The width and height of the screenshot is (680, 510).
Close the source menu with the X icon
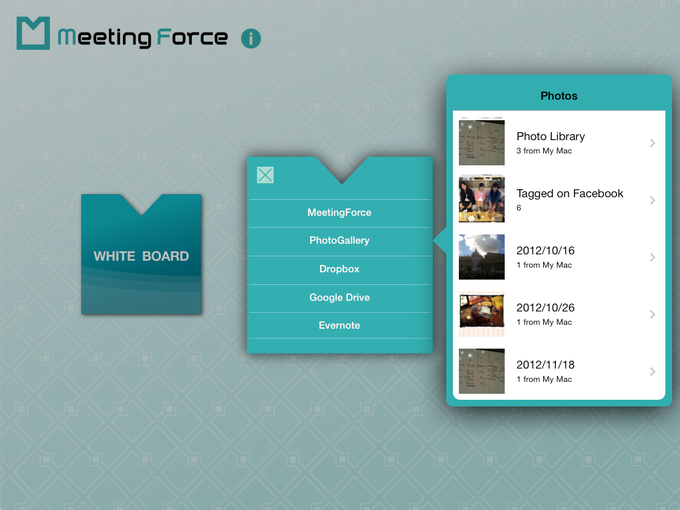pyautogui.click(x=265, y=175)
